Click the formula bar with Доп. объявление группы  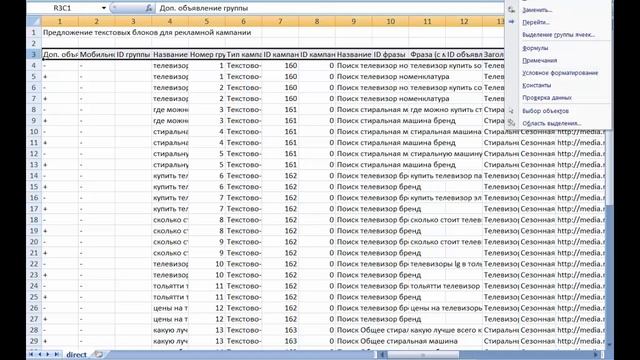tap(329, 8)
